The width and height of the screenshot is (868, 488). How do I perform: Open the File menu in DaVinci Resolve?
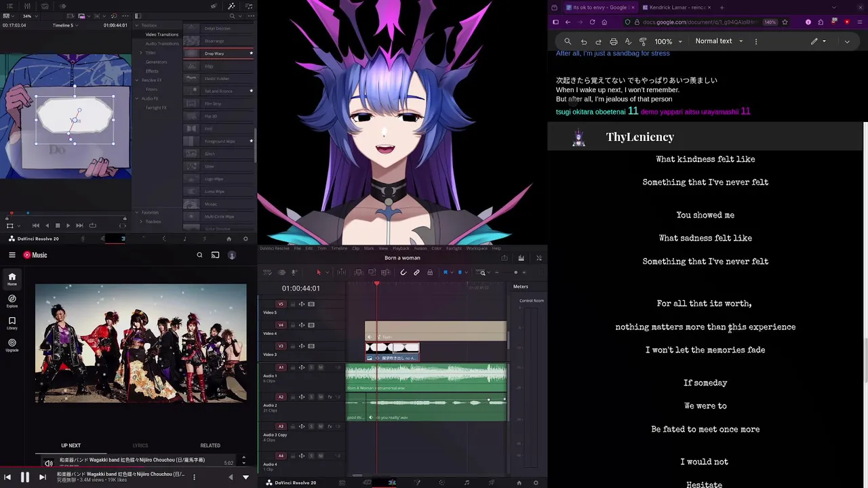[298, 248]
